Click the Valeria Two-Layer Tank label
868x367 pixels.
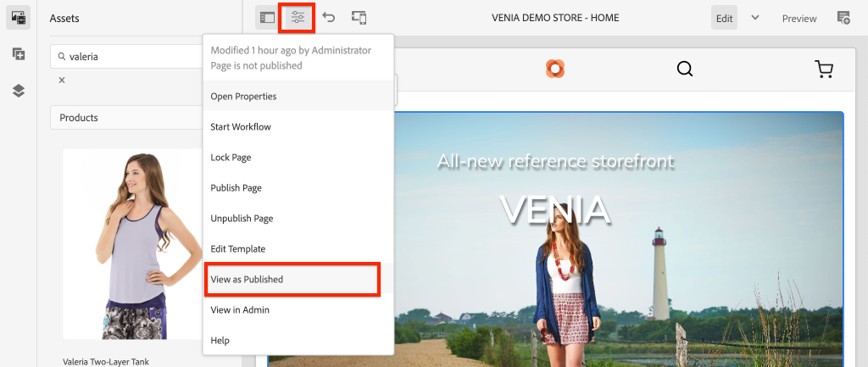[x=106, y=361]
